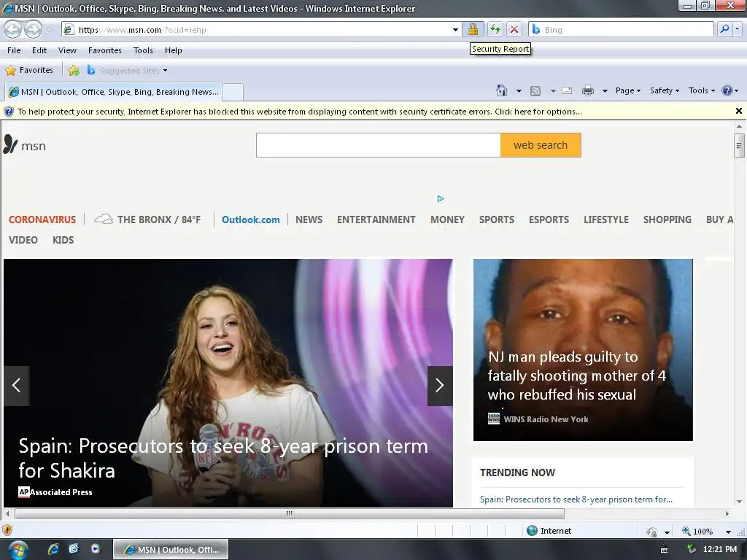Go to the ENTERTAINMENT section
The image size is (747, 560).
[376, 219]
